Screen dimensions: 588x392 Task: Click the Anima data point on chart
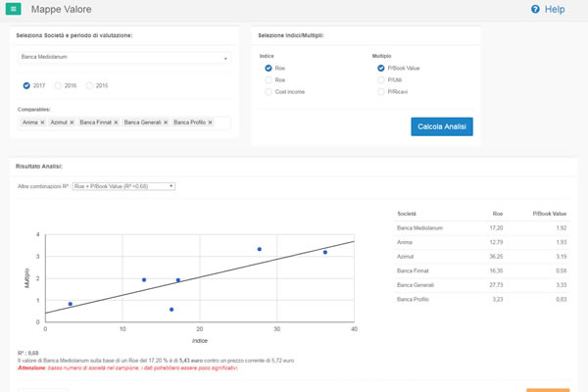(144, 280)
